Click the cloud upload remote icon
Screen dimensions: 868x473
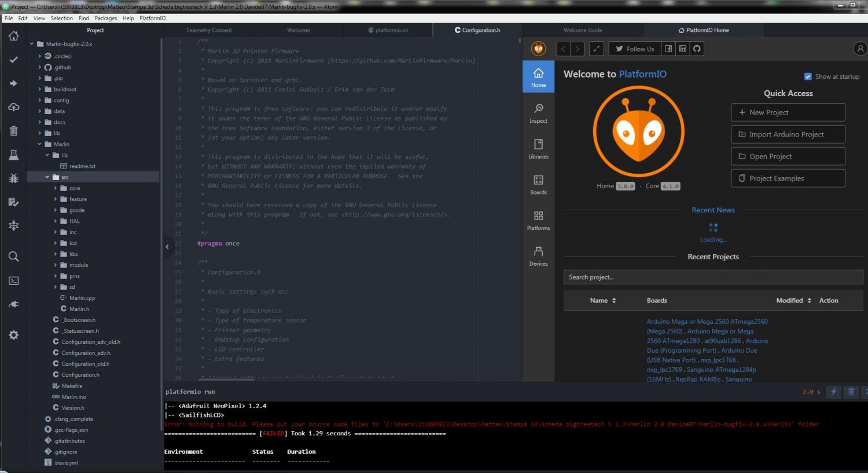pyautogui.click(x=13, y=107)
